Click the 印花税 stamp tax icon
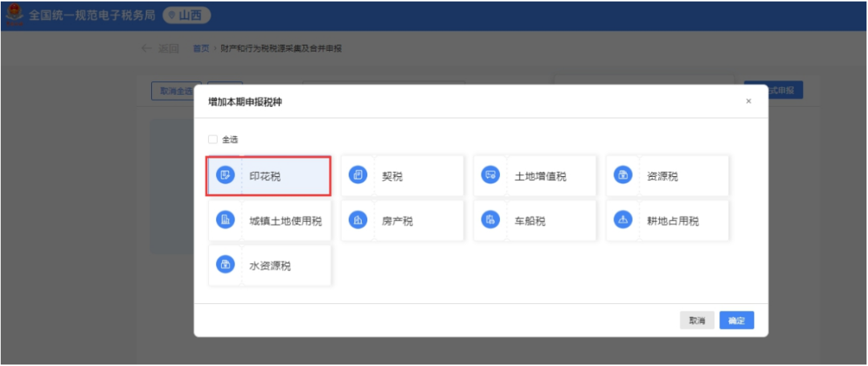 (225, 175)
